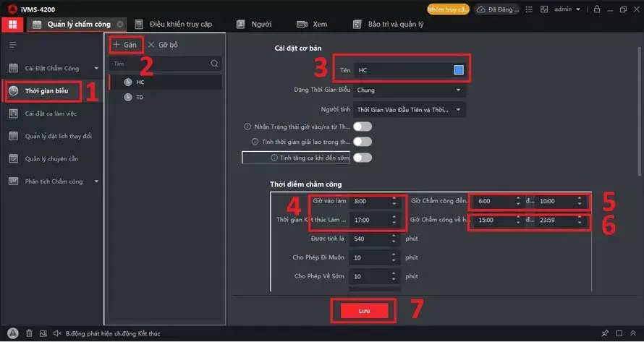Open the Người tab
The height and width of the screenshot is (342, 644).
click(x=255, y=25)
